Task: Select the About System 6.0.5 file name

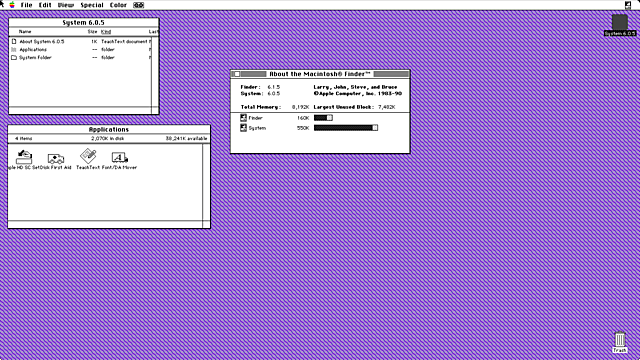Action: click(42, 42)
